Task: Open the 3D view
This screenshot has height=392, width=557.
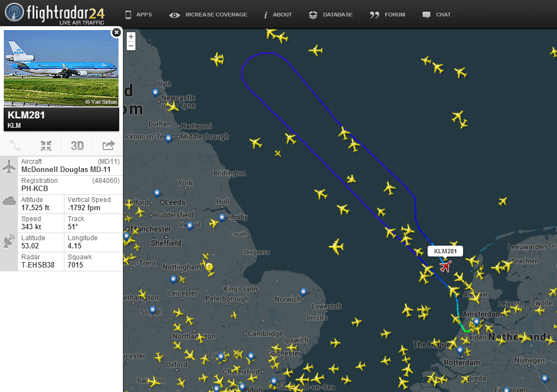Action: pyautogui.click(x=77, y=146)
